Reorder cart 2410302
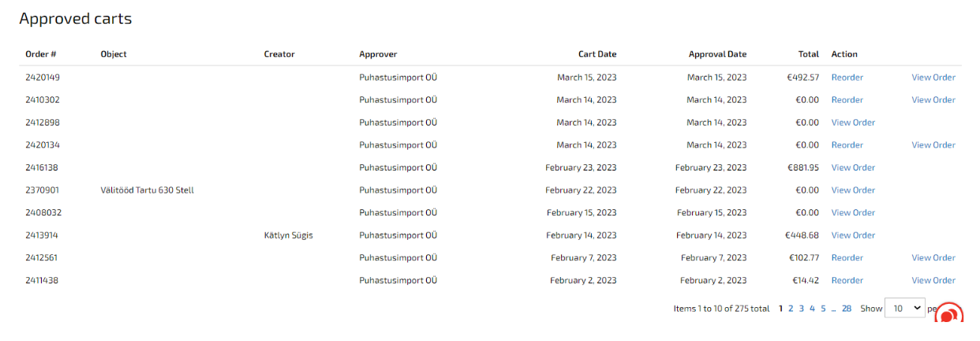 [847, 100]
